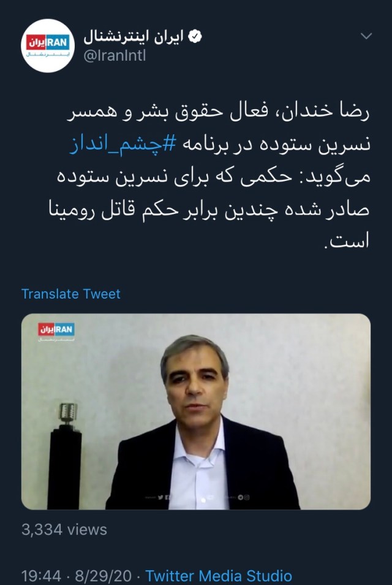Click the 19:44 · 8/29/20 timestamp
The image size is (392, 585).
click(77, 576)
